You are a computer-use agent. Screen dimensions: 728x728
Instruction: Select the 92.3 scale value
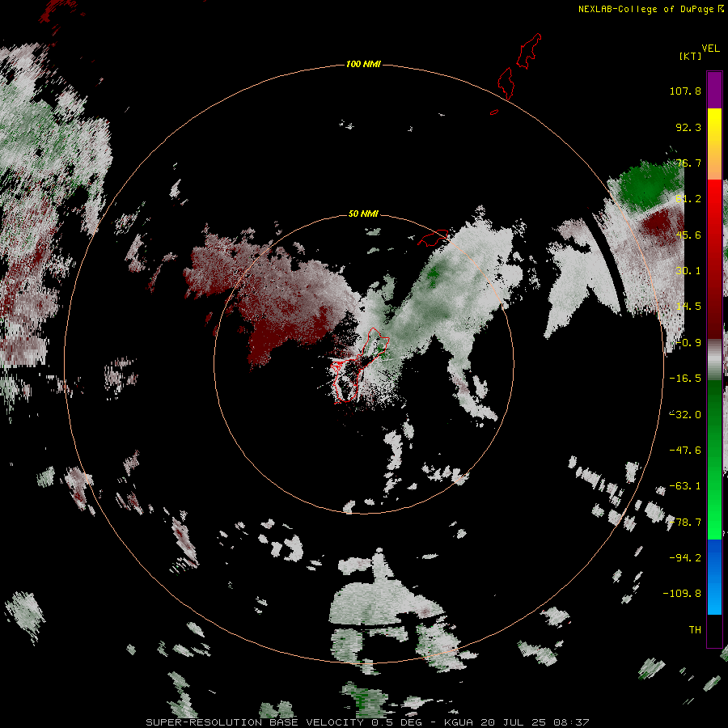[688, 127]
